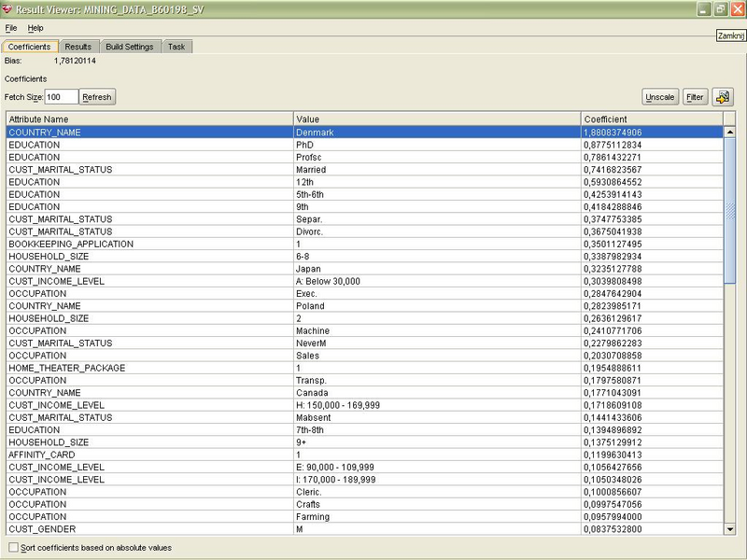Click the Result Viewer title bar icon
This screenshot has width=747, height=560.
coord(8,8)
